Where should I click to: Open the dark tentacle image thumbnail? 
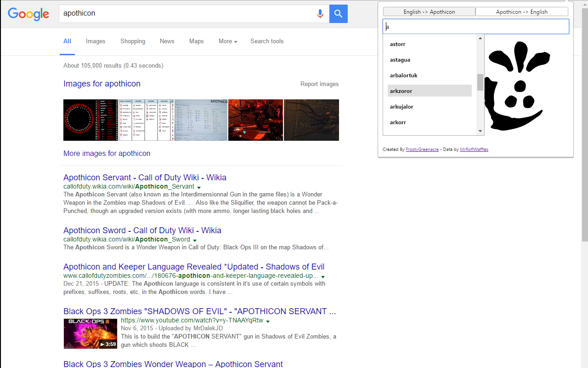click(x=311, y=120)
